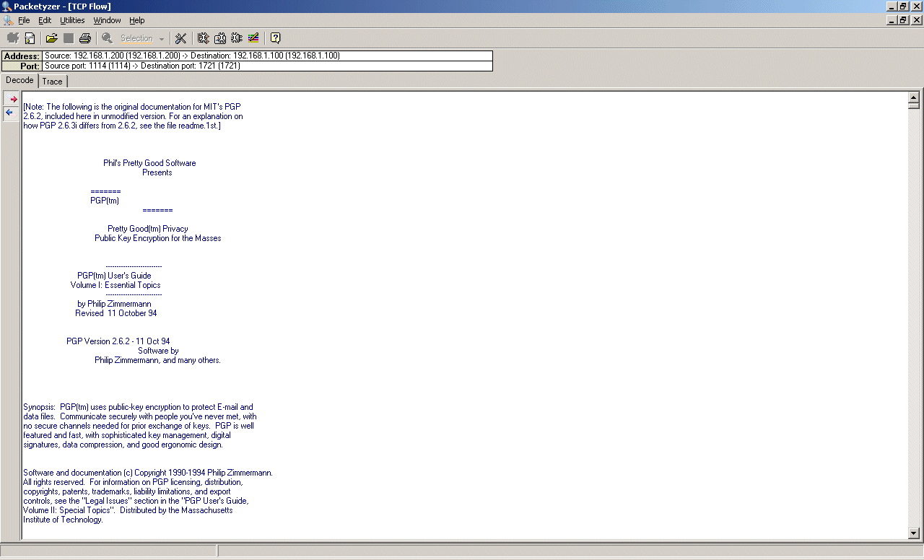Image resolution: width=924 pixels, height=560 pixels.
Task: Click text 'Pretty Good(tm) Privacy'
Action: point(148,229)
